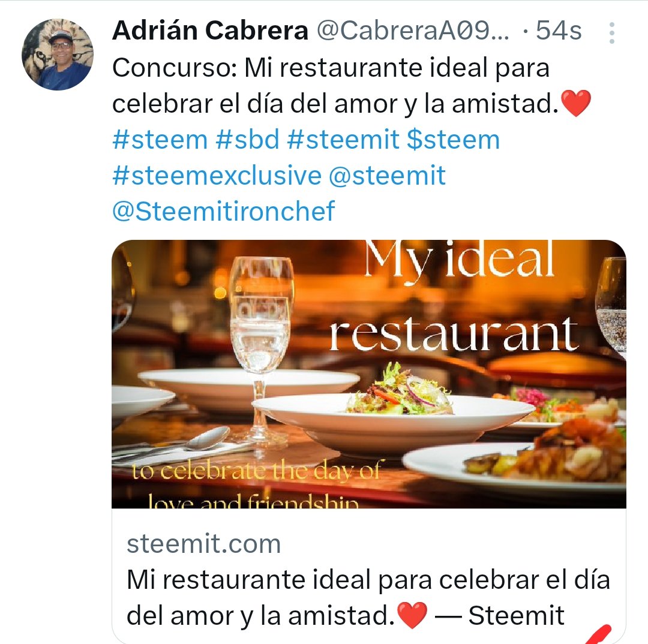
Task: Open the #sbd hashtag
Action: click(248, 140)
